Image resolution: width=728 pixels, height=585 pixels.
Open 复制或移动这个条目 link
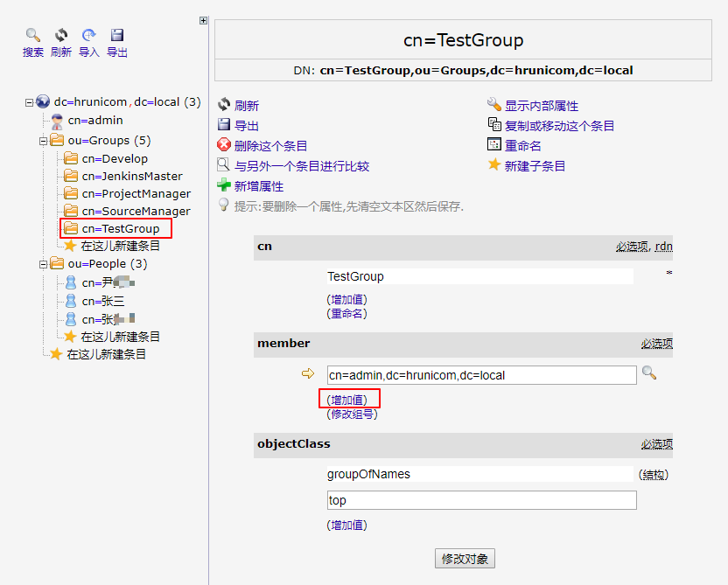pyautogui.click(x=559, y=126)
